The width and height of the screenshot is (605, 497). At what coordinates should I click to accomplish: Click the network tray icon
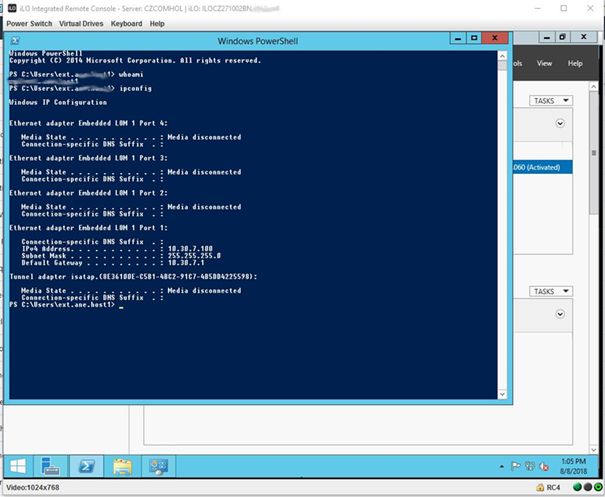(x=530, y=466)
